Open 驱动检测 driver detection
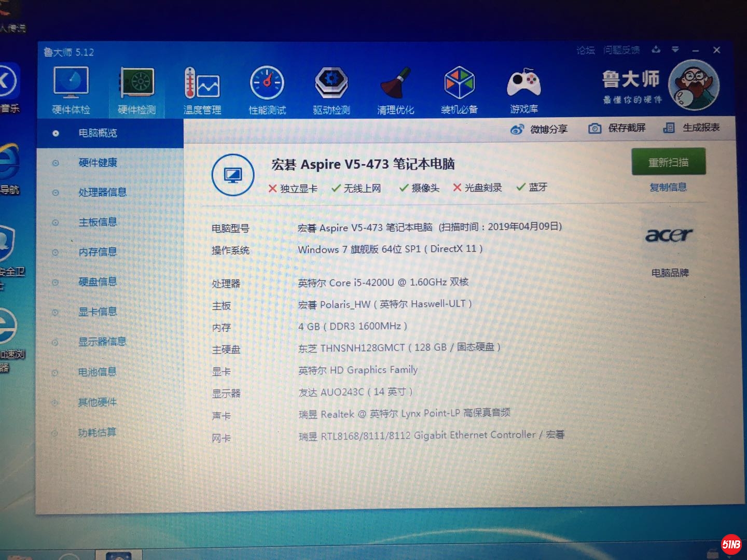Viewport: 747px width, 560px height. (x=331, y=89)
